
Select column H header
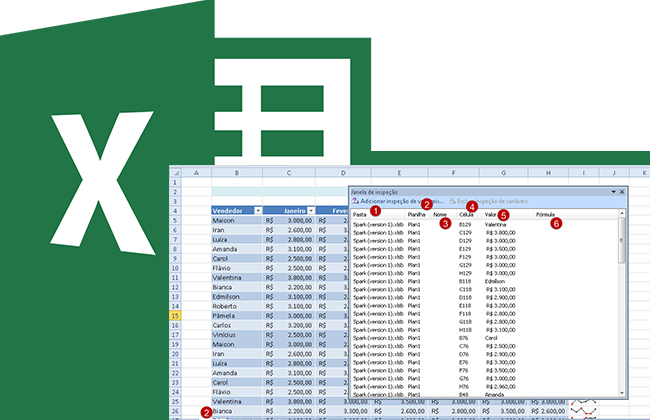point(548,172)
